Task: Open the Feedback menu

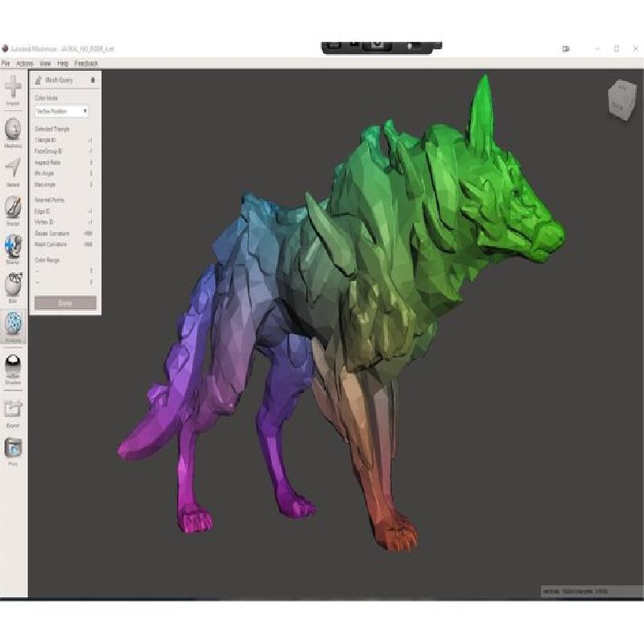Action: click(86, 63)
